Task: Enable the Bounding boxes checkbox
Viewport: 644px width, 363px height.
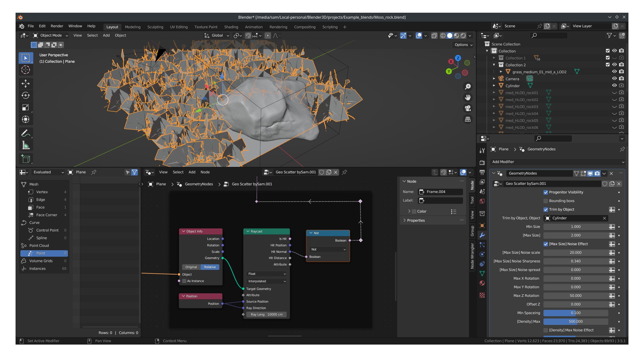Action: pos(546,201)
